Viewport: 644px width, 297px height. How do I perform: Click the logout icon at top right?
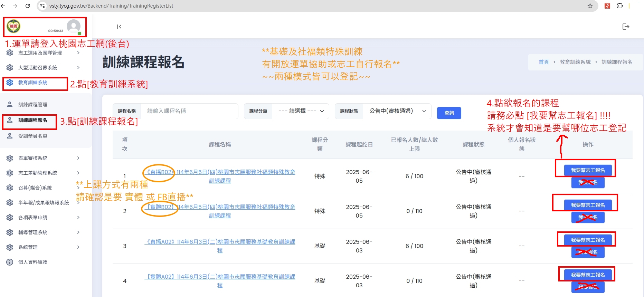(x=626, y=27)
